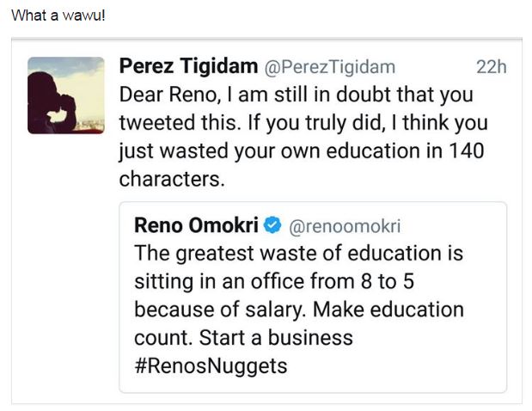Open the @renoomokri handle link
The height and width of the screenshot is (411, 532).
tap(344, 227)
